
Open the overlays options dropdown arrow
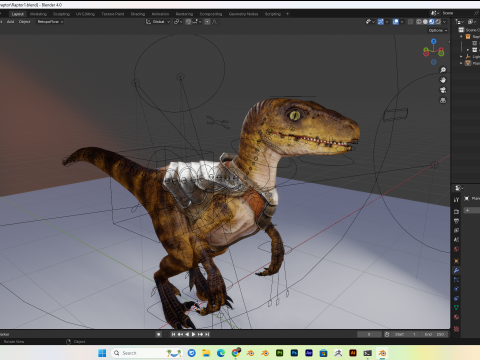(x=401, y=22)
